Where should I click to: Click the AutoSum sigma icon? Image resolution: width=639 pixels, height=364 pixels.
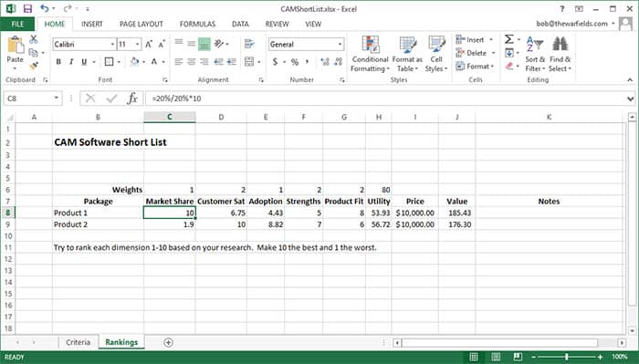(509, 39)
